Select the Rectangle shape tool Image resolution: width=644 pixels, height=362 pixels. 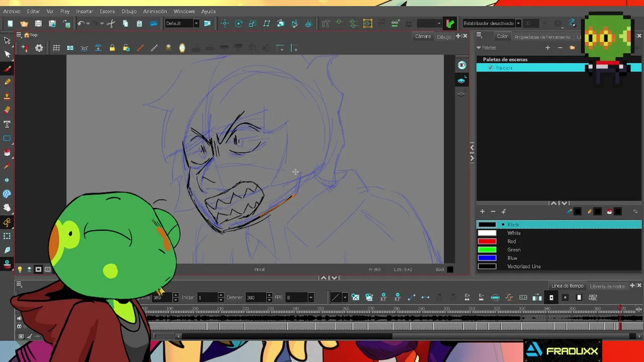tap(7, 138)
